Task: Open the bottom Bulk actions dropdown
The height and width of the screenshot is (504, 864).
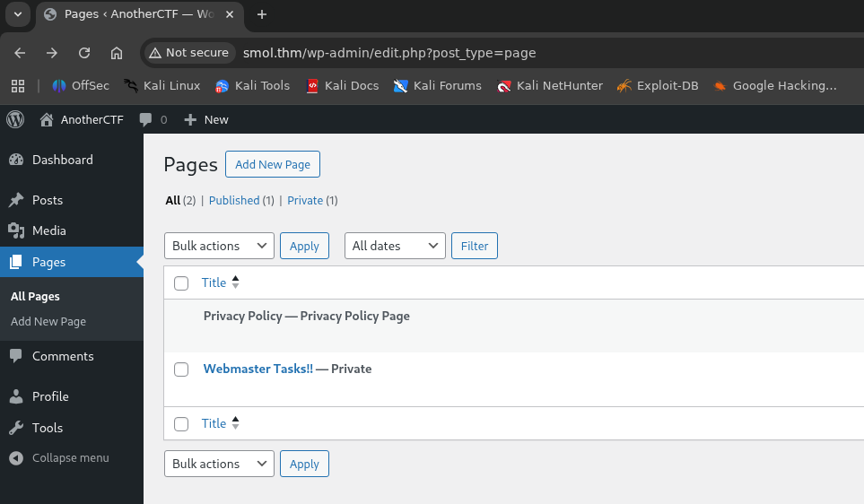Action: (219, 464)
